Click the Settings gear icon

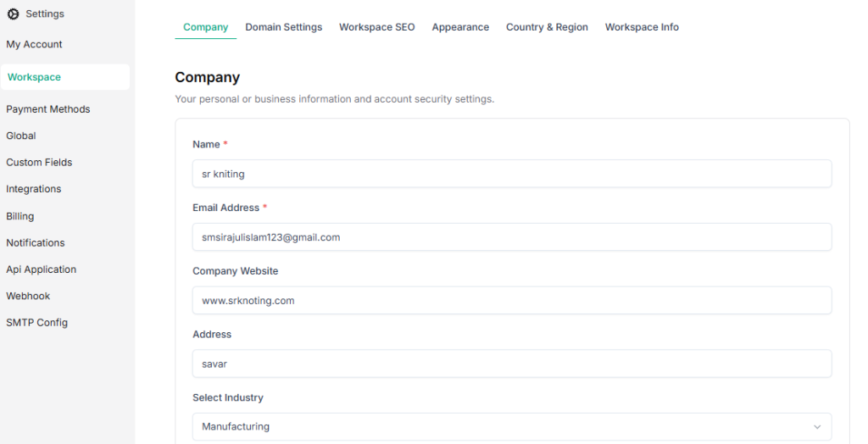pos(13,14)
